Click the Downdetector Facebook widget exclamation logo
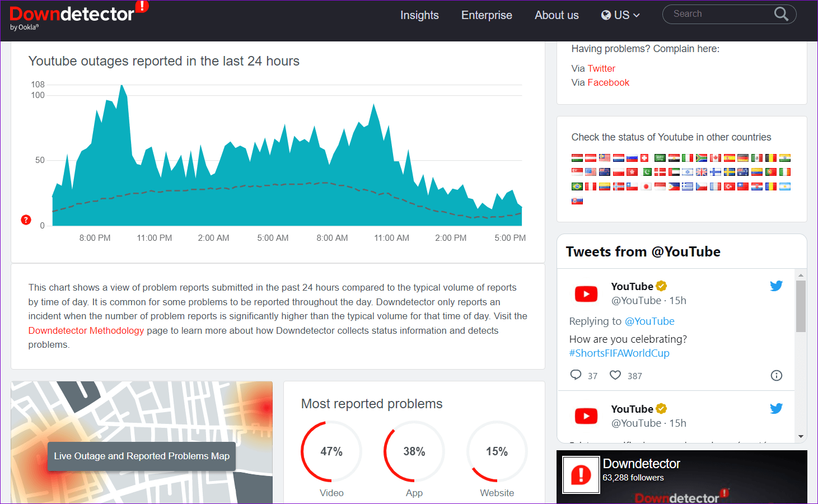818x504 pixels. pyautogui.click(x=581, y=475)
